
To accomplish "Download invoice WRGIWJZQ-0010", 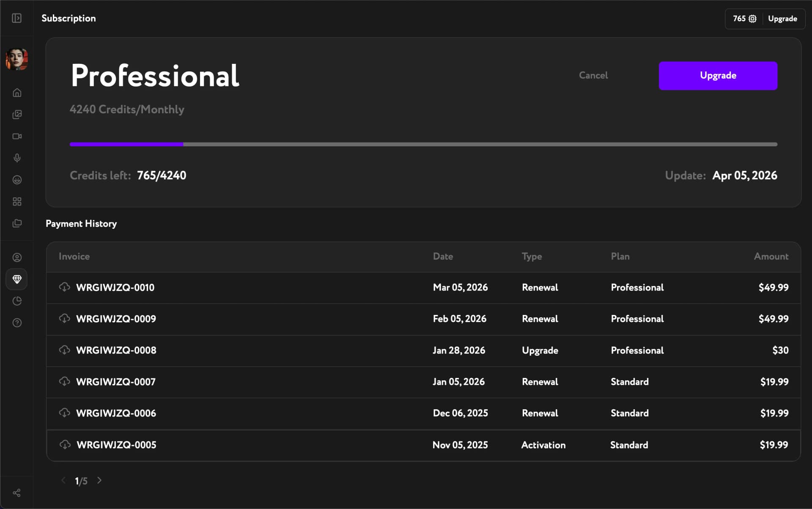I will click(64, 287).
